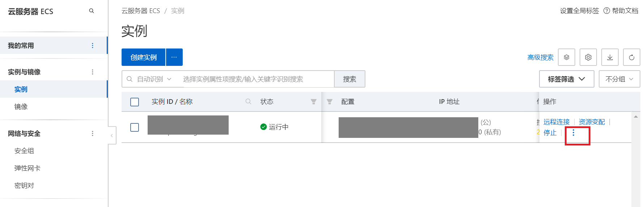Open the layers stack icon button
644x207 pixels.
coord(567,57)
